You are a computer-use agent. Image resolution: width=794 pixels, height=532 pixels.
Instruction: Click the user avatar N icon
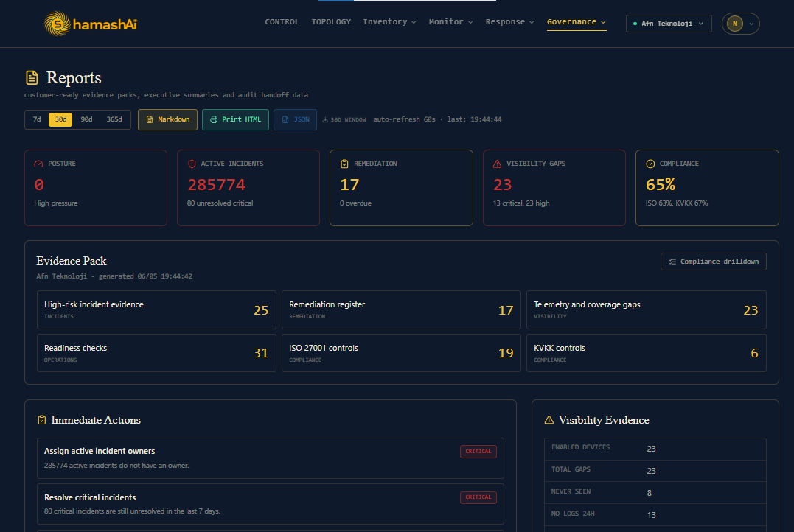735,24
